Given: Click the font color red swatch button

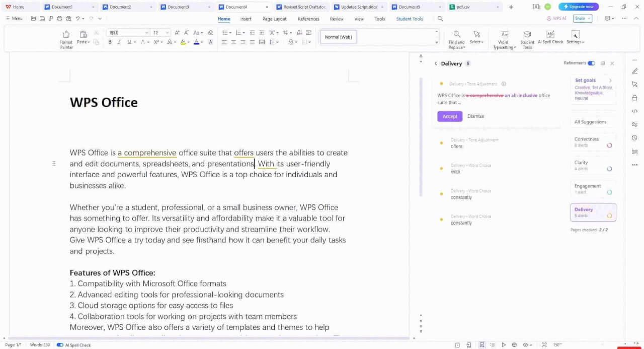Looking at the screenshot, I should point(196,42).
